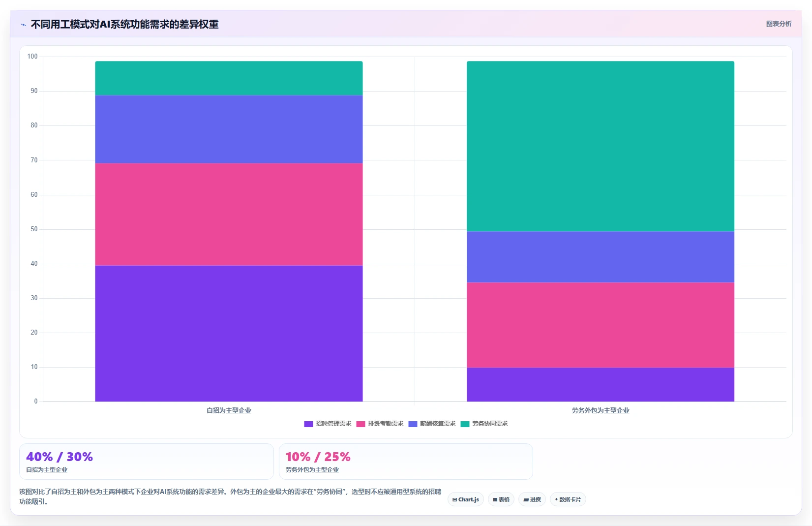Click blue 薪酬核算 segment of 自招为主型企业 bar

tap(229, 129)
